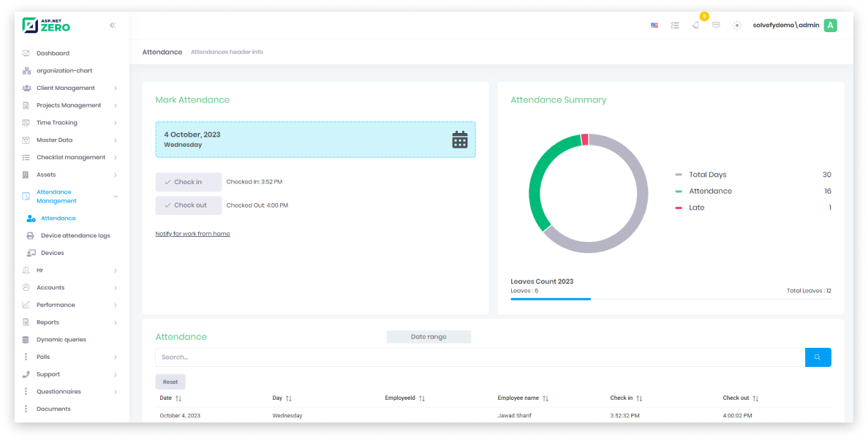The image size is (868, 440).
Task: Click the chat messages icon in header
Action: [x=716, y=26]
